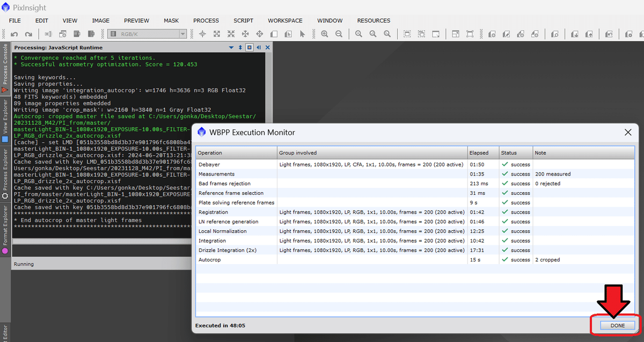Select the Autocrop operation row
The width and height of the screenshot is (644, 342).
[x=415, y=259]
